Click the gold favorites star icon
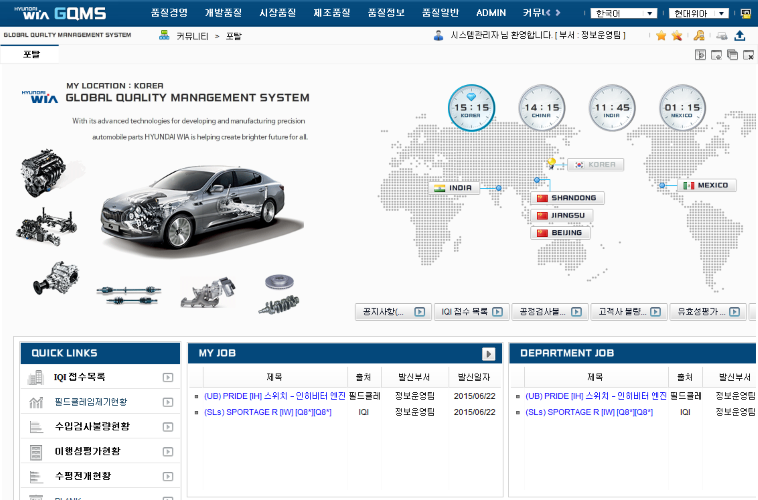 tap(661, 35)
